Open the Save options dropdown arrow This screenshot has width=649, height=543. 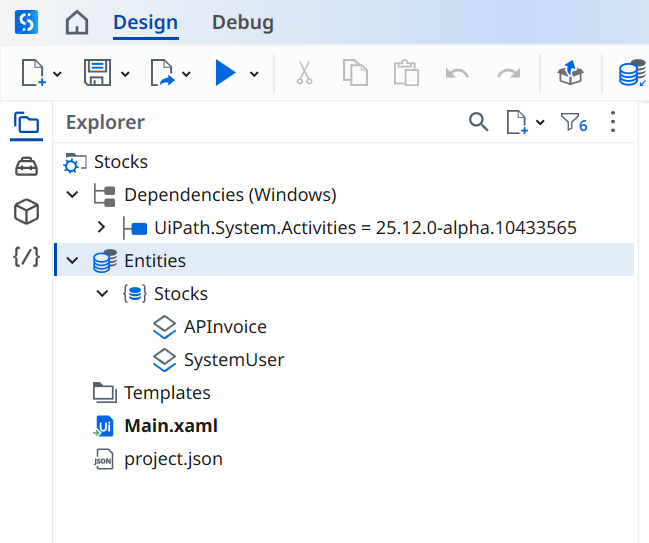click(125, 74)
